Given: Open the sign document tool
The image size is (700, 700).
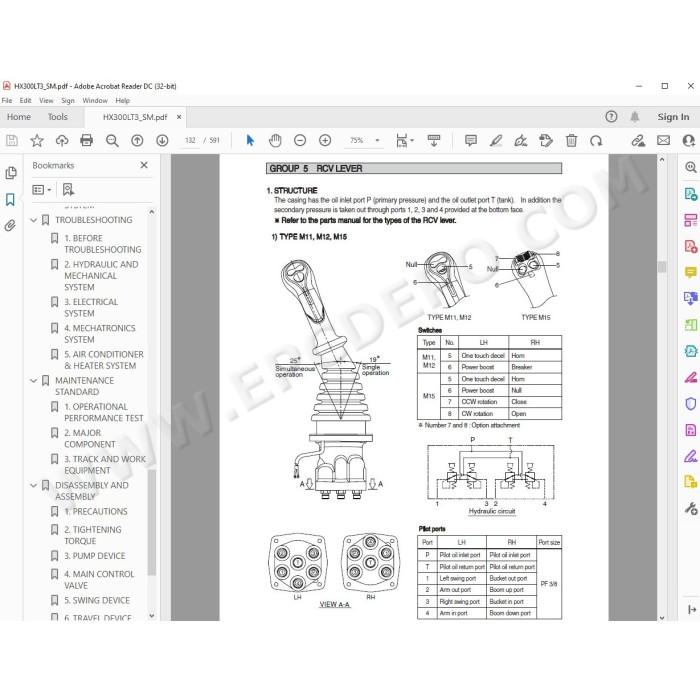Looking at the screenshot, I should point(521,141).
